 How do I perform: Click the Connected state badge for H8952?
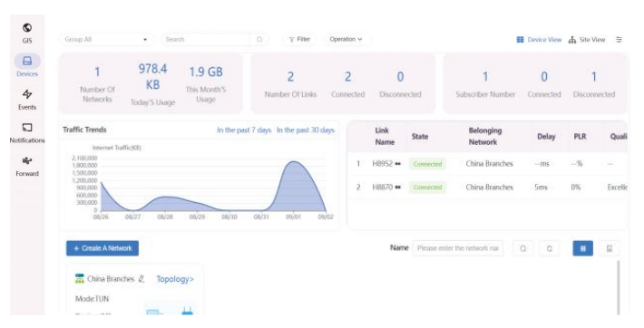[x=427, y=164]
